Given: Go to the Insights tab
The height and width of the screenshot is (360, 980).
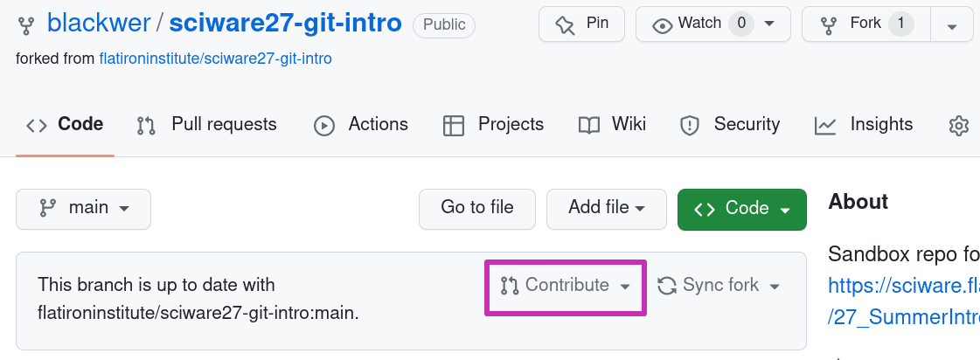Looking at the screenshot, I should point(864,124).
